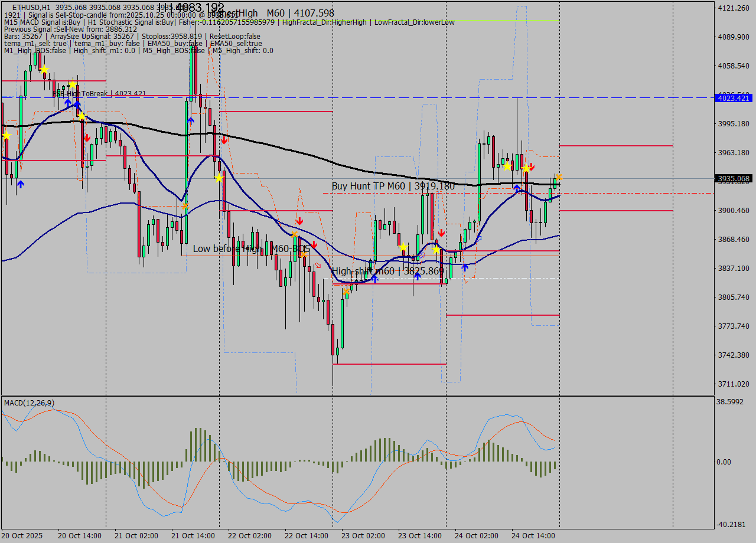756x543 pixels.
Task: Click the blue 4023.421 price tag on the axis
Action: 732,99
